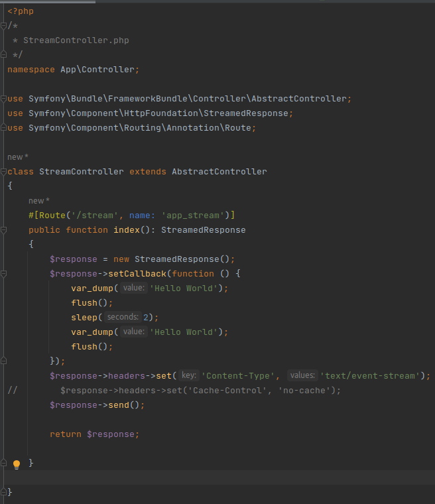Click the "seconds:" parameter hint in sleep()
The width and height of the screenshot is (435, 504).
click(123, 317)
